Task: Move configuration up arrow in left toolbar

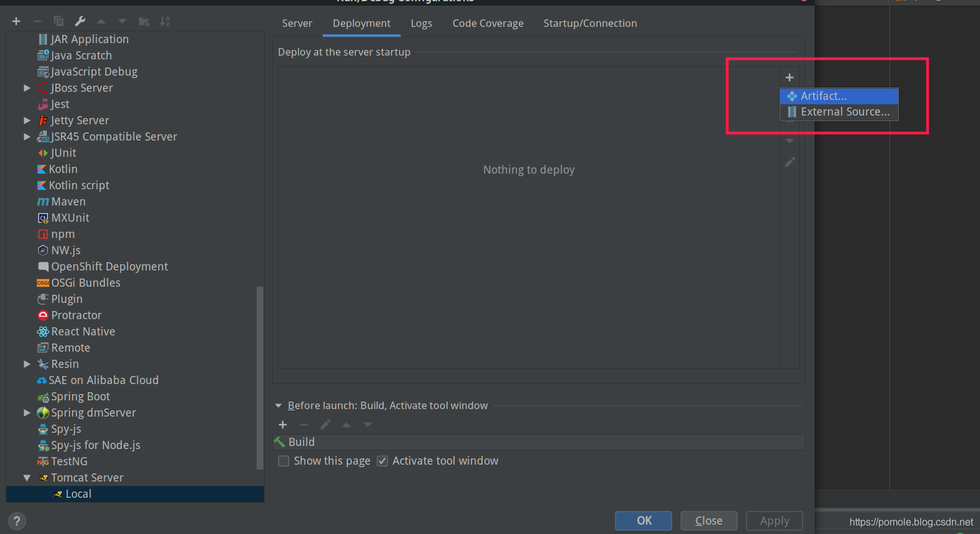Action: [x=101, y=21]
